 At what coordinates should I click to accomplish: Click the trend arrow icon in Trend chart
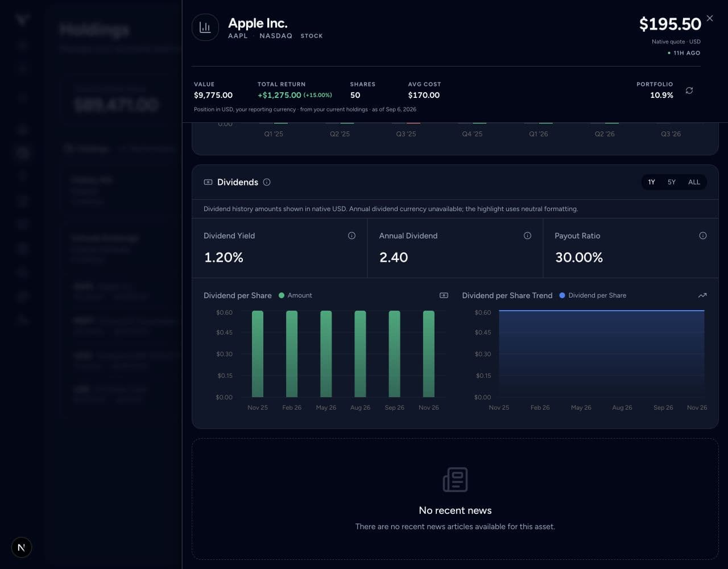[x=702, y=295]
